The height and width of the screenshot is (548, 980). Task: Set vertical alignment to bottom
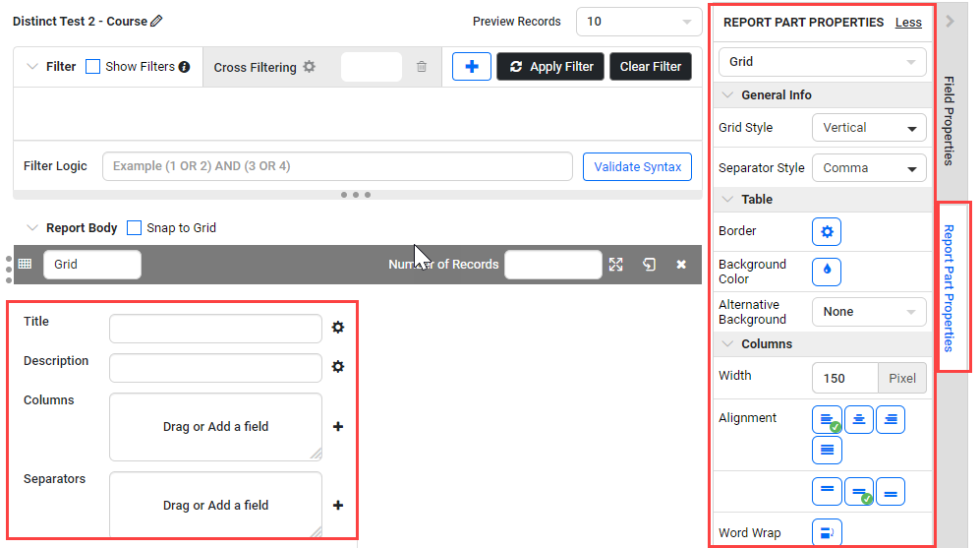point(891,491)
